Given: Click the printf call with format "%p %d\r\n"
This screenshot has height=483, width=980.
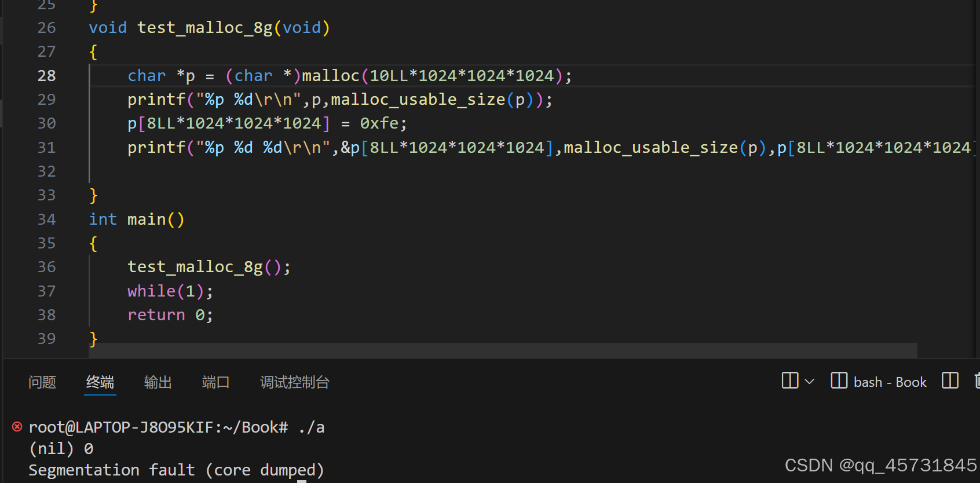Looking at the screenshot, I should click(x=340, y=100).
